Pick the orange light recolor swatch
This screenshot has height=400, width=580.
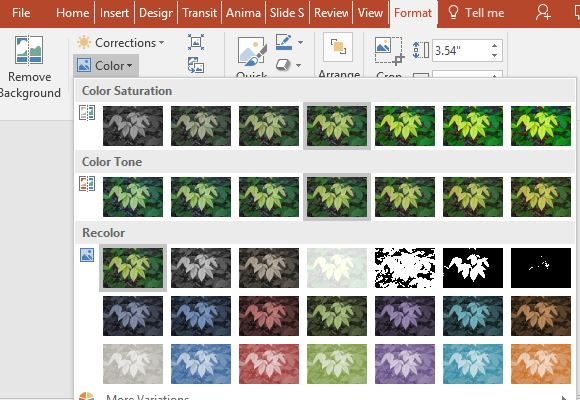[x=541, y=364]
